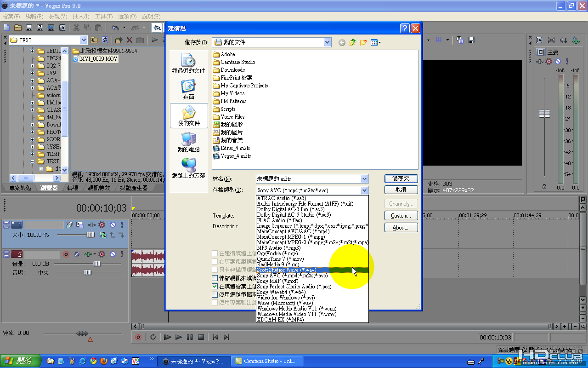Toggle the stretch video checkbox
This screenshot has height=368, width=588.
pos(215,278)
